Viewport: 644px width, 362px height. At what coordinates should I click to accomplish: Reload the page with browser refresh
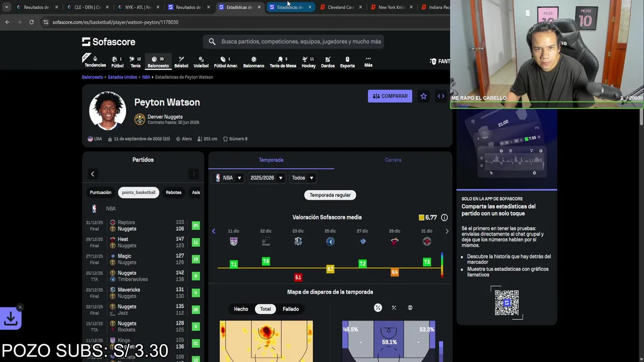click(31, 22)
